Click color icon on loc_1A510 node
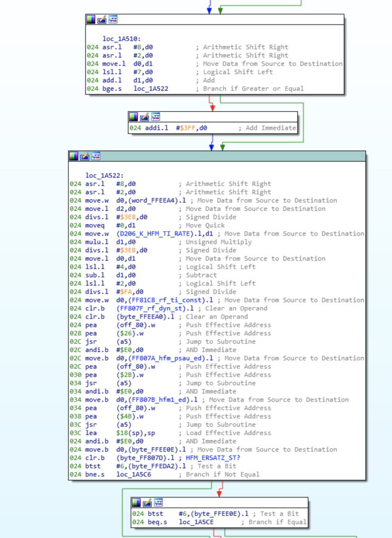392x538 pixels. pos(91,20)
